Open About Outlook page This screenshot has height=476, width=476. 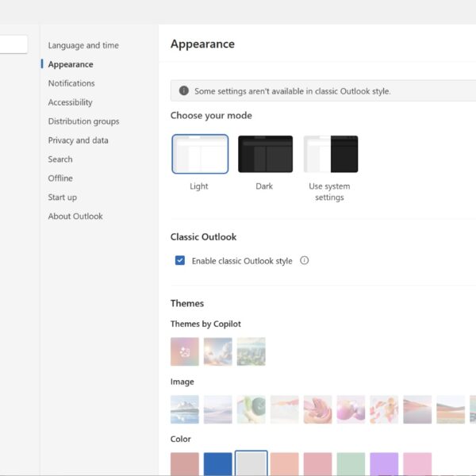point(75,216)
